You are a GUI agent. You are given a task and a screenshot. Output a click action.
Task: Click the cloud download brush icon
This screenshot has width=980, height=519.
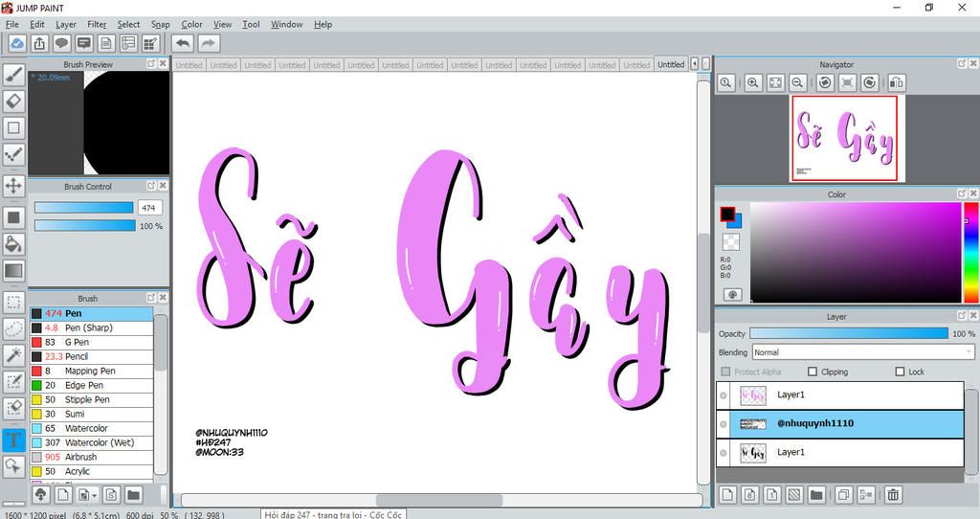(40, 495)
